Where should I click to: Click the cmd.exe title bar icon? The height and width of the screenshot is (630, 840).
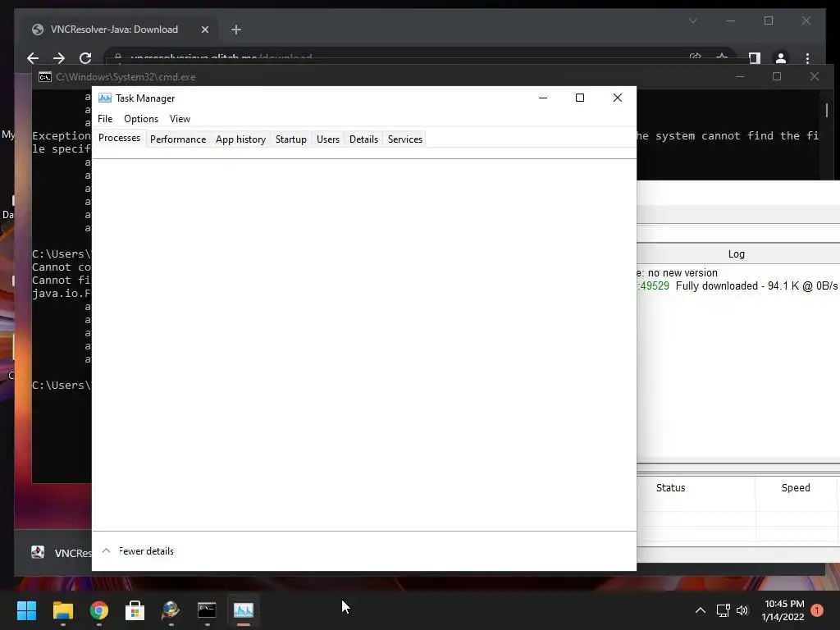click(x=45, y=77)
